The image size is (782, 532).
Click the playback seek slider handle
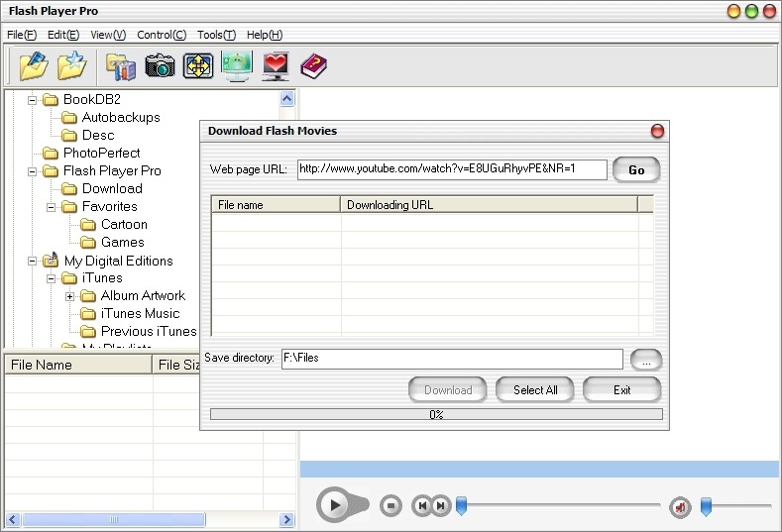[x=461, y=505]
